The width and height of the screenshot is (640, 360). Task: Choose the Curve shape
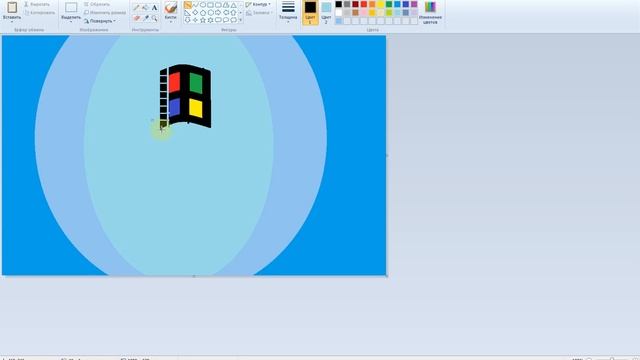click(195, 5)
